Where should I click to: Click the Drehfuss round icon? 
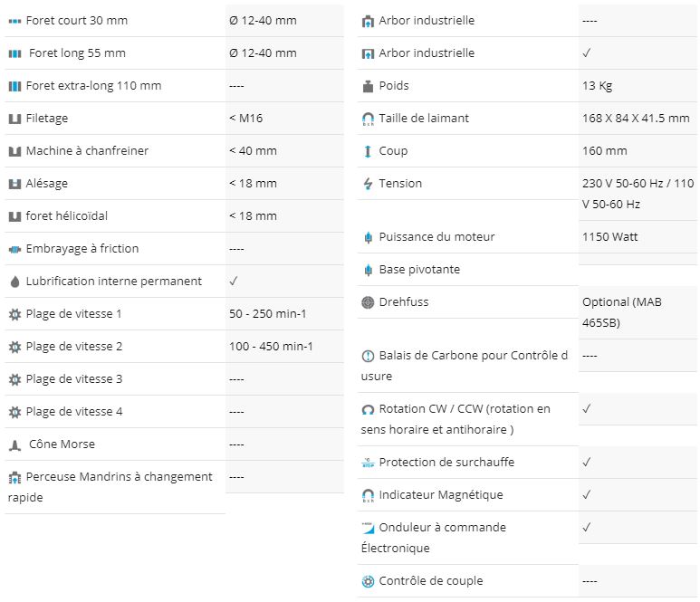click(368, 302)
